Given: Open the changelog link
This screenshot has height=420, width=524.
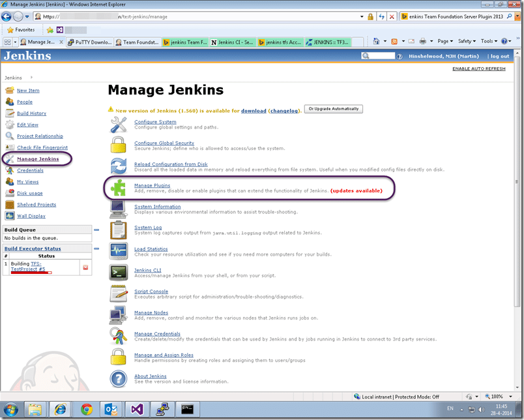Looking at the screenshot, I should 284,111.
